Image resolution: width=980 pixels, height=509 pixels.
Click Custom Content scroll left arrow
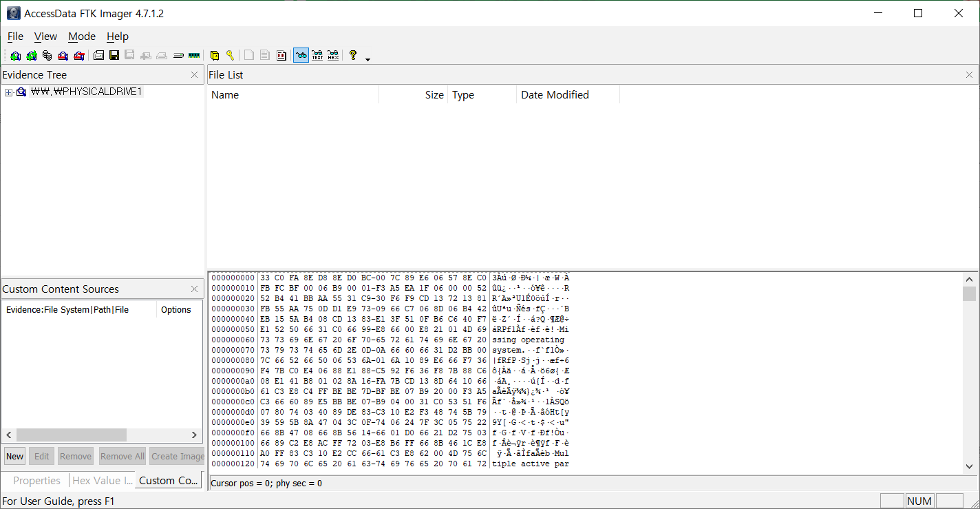[x=9, y=435]
